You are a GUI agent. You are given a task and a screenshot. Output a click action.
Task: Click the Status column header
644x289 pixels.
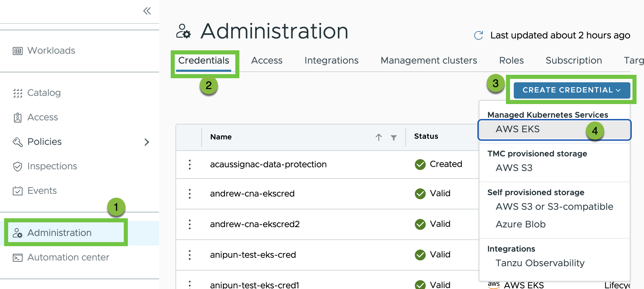(x=426, y=136)
